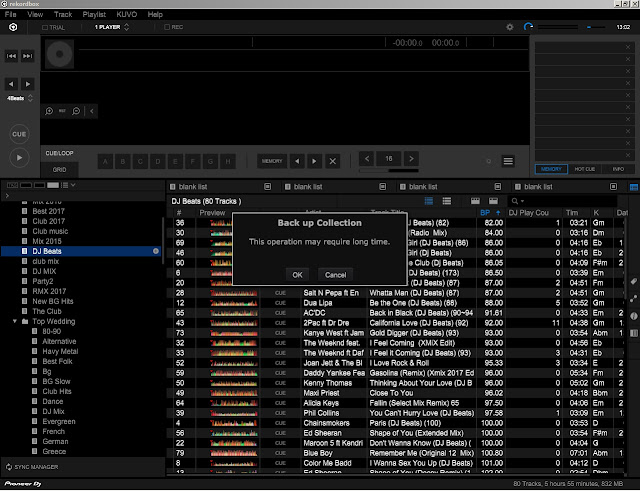Open the Playlist menu
640x491 pixels.
pyautogui.click(x=94, y=14)
